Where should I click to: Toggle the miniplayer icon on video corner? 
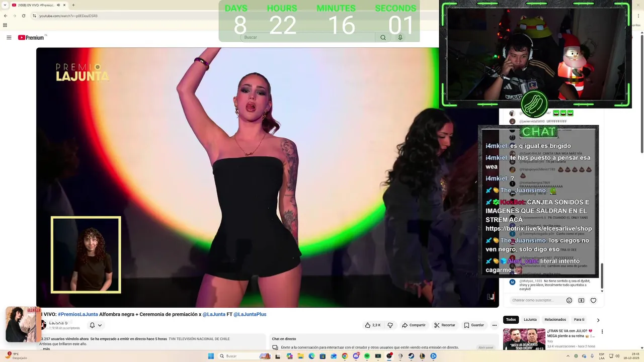pos(491,297)
